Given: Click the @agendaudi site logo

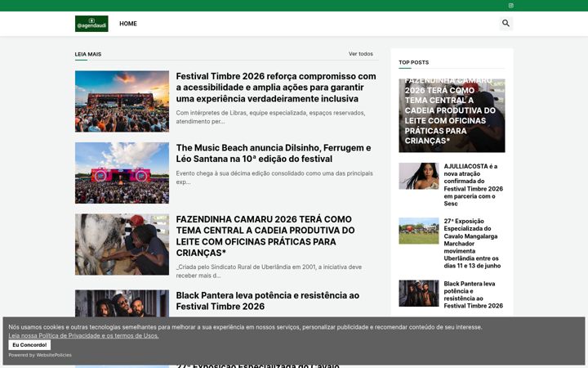Looking at the screenshot, I should [91, 24].
